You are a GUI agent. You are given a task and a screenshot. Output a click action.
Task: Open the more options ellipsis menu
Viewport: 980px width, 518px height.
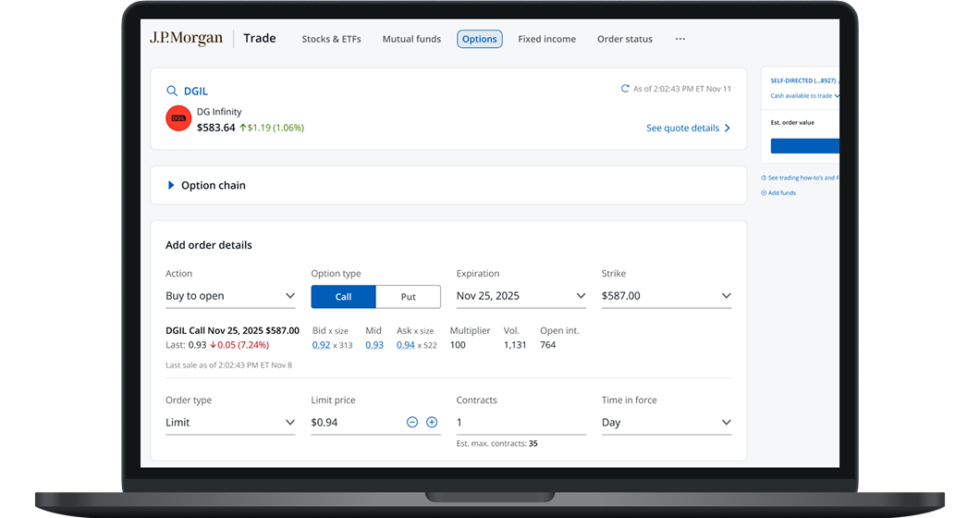coord(680,39)
